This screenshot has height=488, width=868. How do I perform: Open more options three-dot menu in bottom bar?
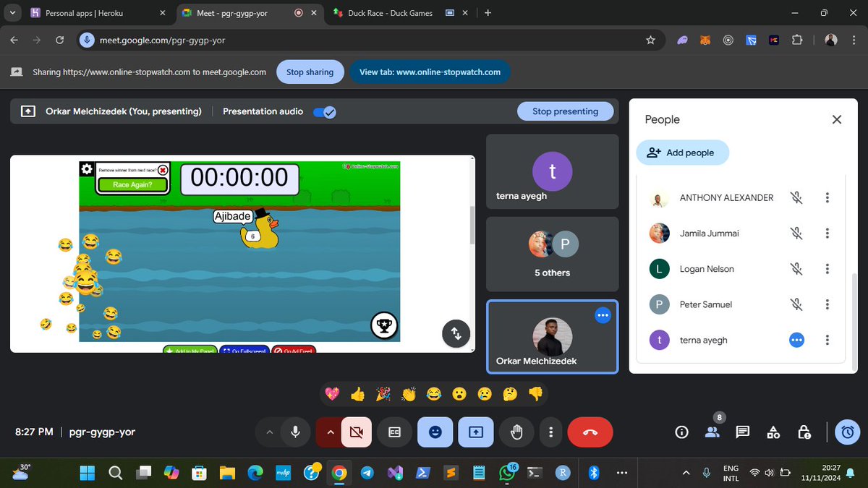[x=551, y=432]
